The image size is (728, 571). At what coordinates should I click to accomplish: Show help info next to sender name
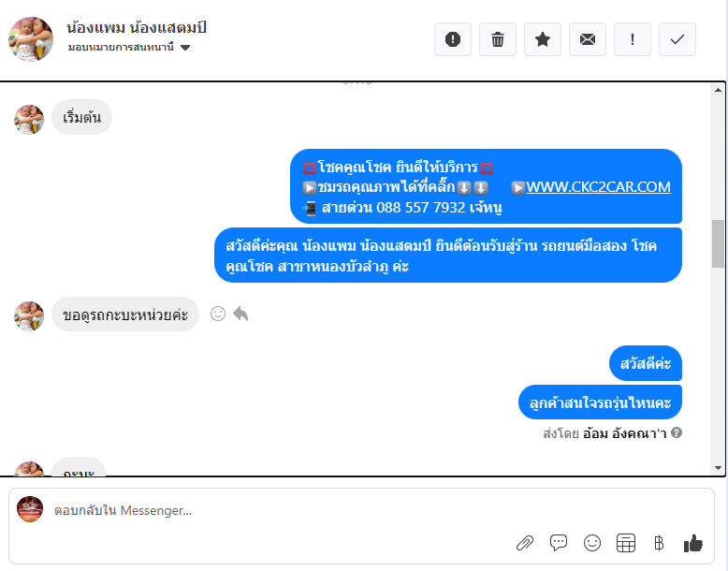coord(677,433)
